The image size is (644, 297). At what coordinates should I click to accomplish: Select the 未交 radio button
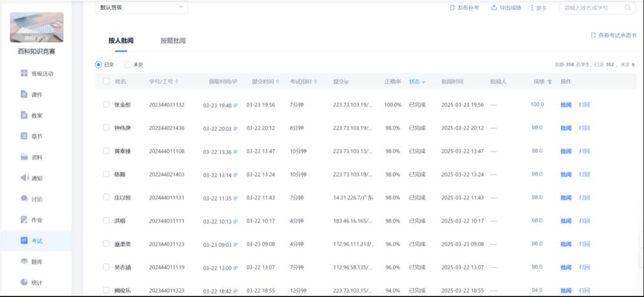coord(128,64)
